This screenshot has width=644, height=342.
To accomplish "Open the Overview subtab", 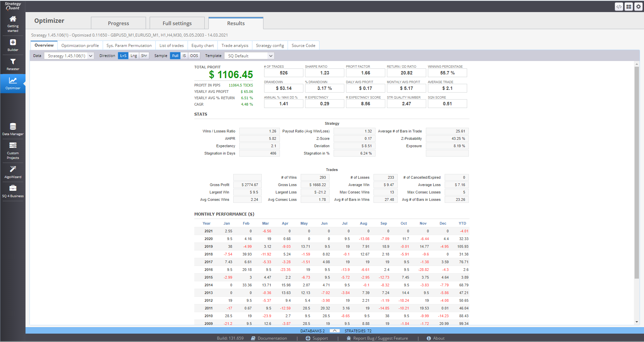I will coord(44,45).
